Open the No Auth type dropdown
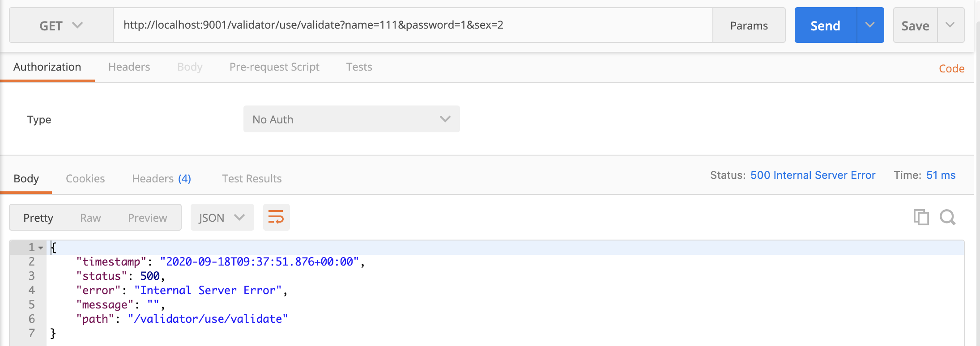The image size is (980, 346). coord(351,119)
